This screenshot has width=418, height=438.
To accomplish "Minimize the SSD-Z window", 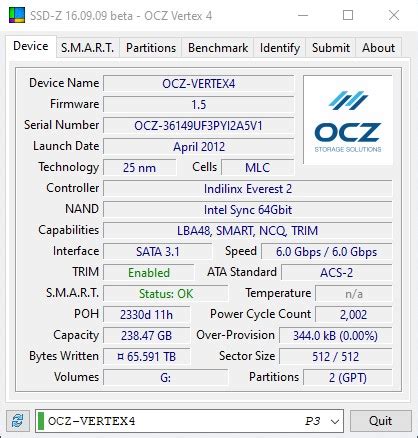I will coord(303,15).
